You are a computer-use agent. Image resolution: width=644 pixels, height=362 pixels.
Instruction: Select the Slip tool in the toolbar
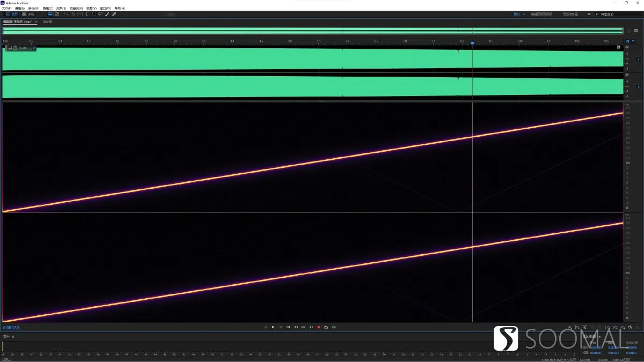pyautogui.click(x=79, y=14)
